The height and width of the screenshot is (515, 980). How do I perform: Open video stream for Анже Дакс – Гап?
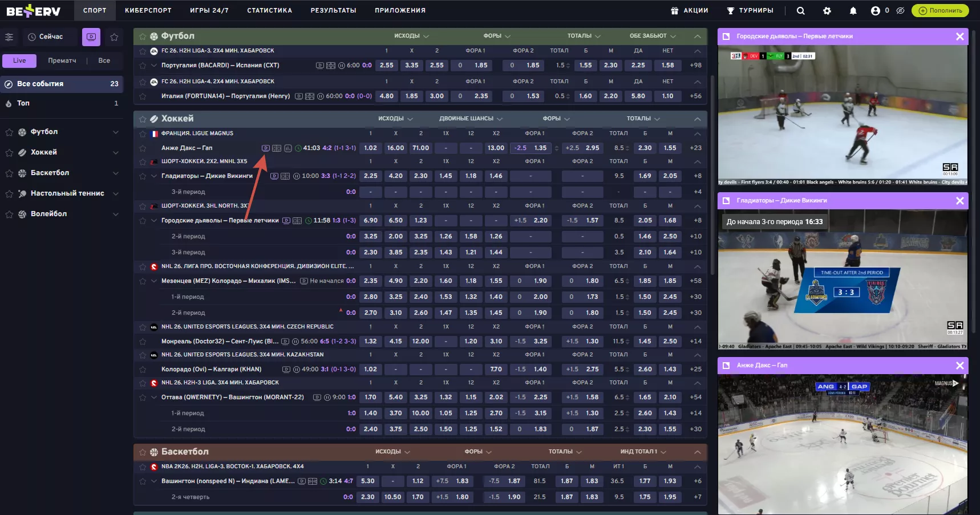click(x=265, y=148)
